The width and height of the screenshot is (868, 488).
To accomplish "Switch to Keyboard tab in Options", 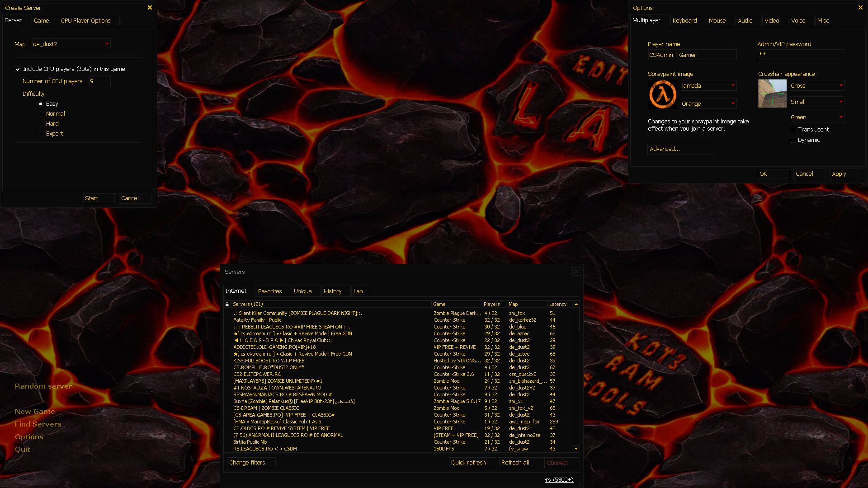I will 688,20.
